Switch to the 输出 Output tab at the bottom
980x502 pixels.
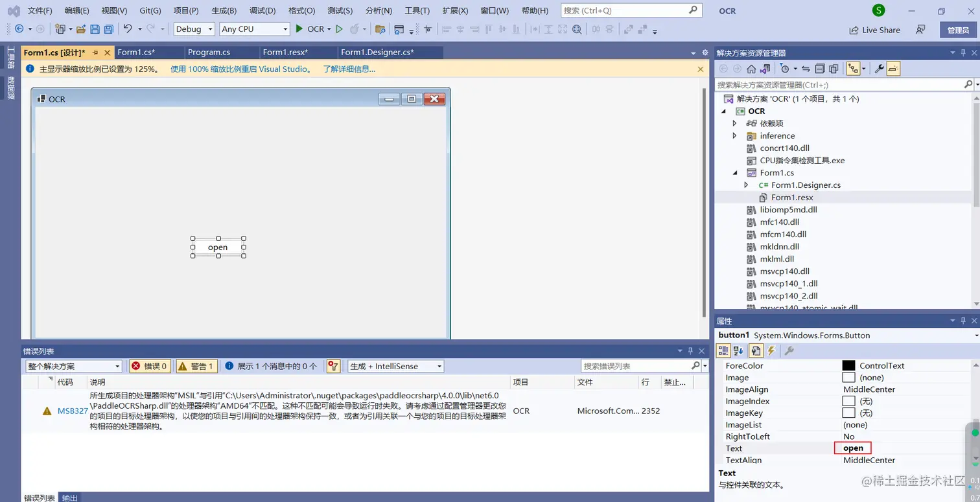tap(69, 497)
